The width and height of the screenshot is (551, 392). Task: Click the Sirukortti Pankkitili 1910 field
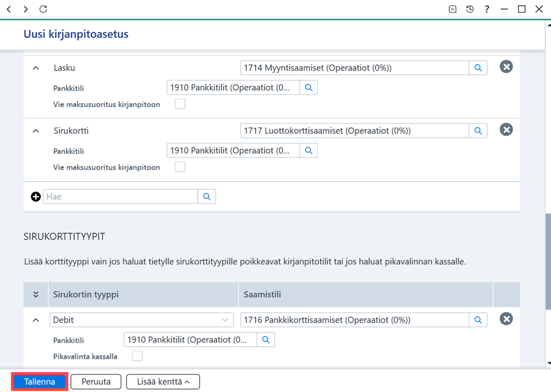click(x=233, y=150)
